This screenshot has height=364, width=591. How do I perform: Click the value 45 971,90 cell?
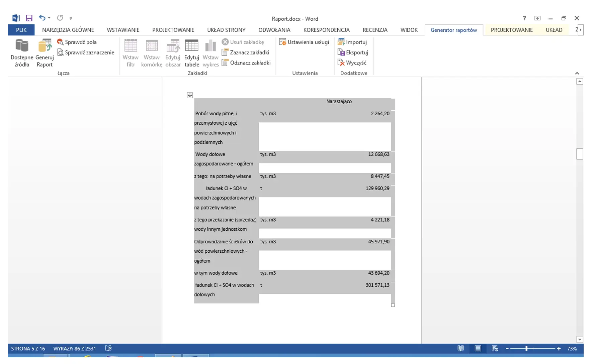click(378, 242)
